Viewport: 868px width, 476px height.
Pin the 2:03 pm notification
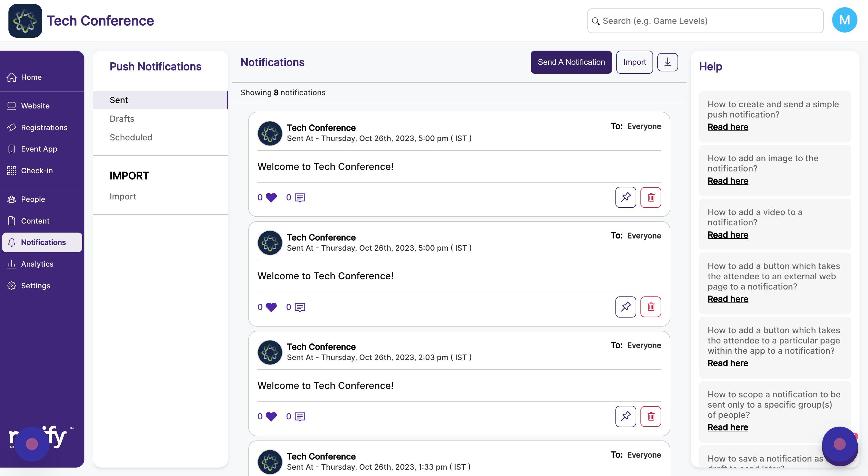(625, 416)
